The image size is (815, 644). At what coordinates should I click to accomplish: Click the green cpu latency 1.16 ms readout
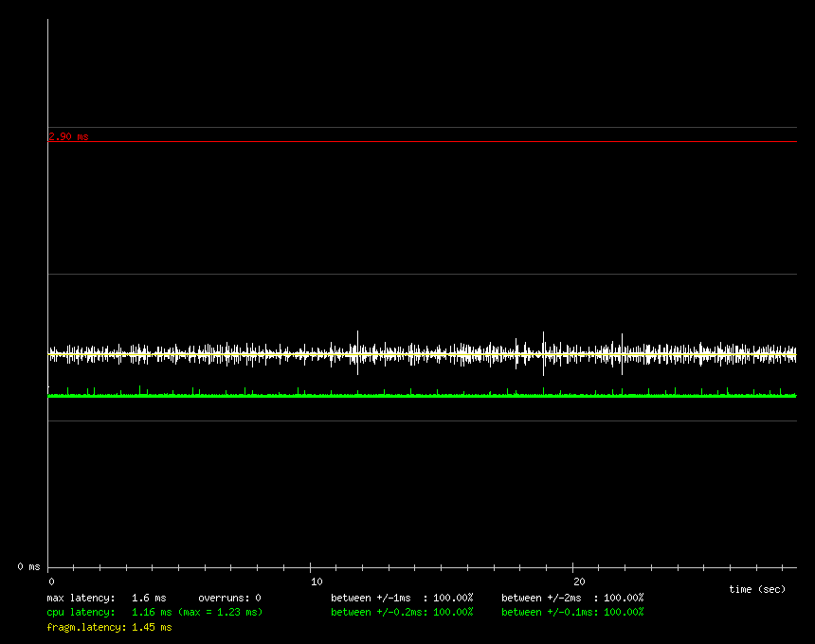109,612
